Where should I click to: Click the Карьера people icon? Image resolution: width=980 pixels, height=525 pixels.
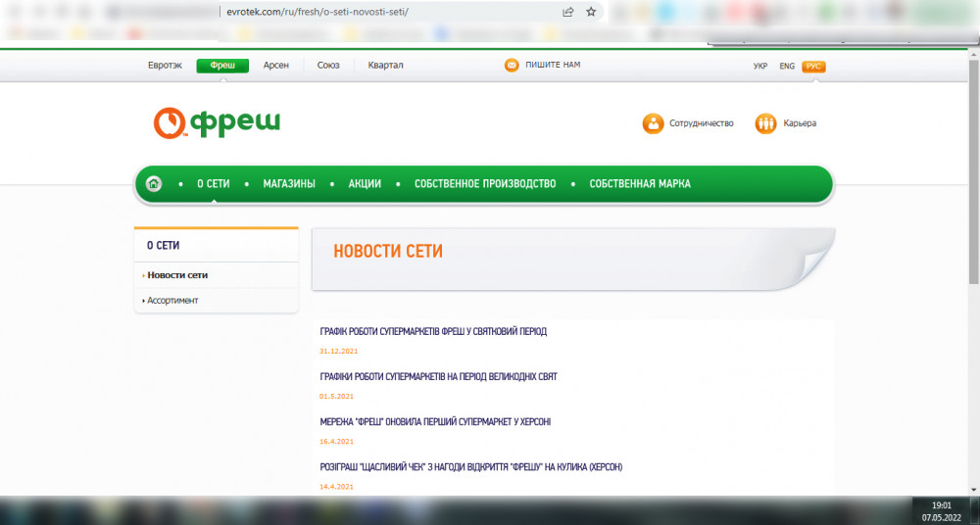pos(765,123)
